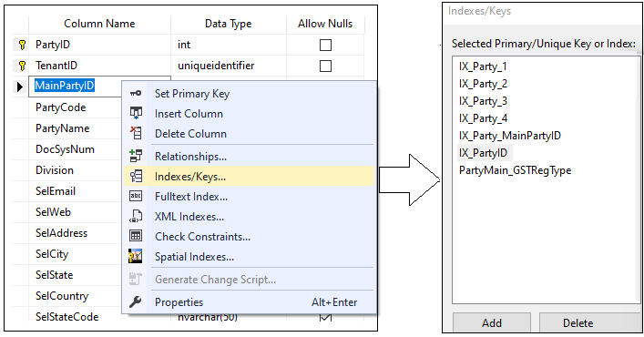This screenshot has height=337, width=644.
Task: Click the Insert Column icon
Action: [136, 113]
